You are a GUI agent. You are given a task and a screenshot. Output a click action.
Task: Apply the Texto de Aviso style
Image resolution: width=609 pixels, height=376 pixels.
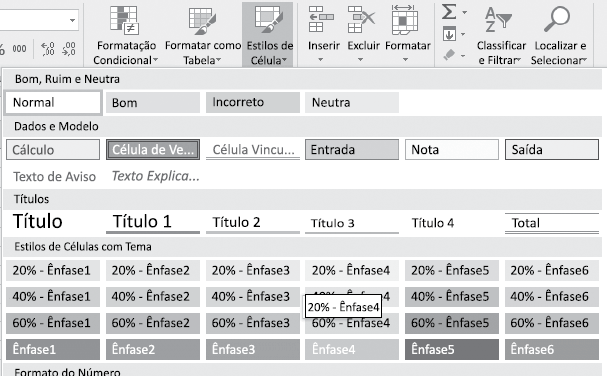click(x=53, y=176)
